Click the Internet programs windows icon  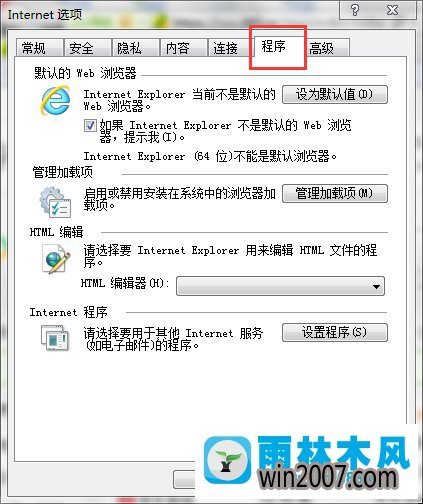tap(55, 338)
